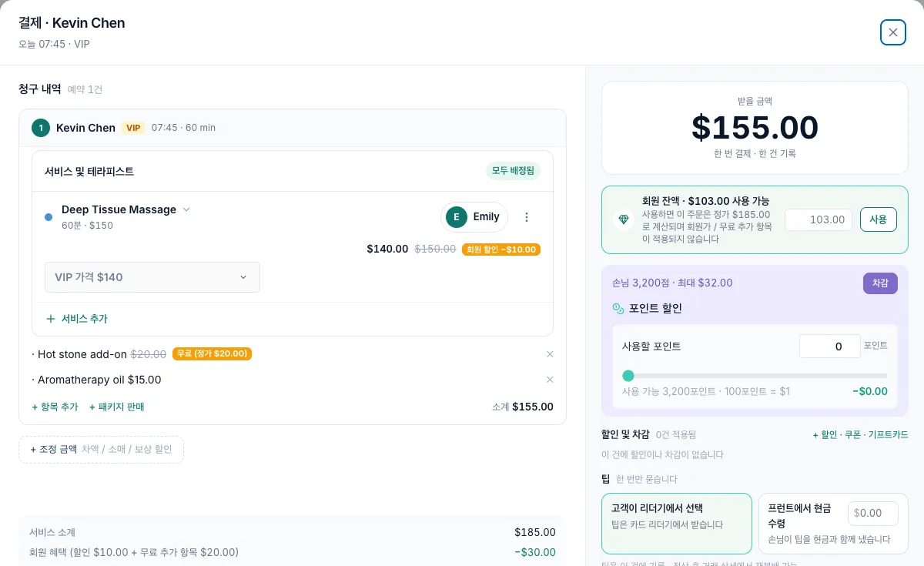Close the Kevin Chen checkout dialog
Screen dimensions: 924x566
(893, 32)
